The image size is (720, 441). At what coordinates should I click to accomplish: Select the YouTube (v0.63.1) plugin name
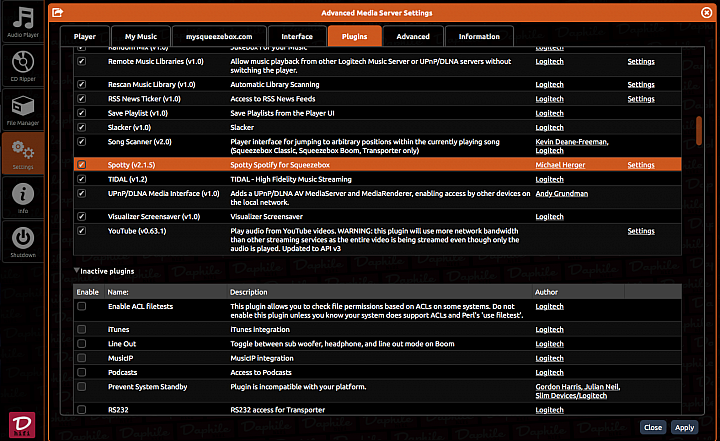(137, 231)
